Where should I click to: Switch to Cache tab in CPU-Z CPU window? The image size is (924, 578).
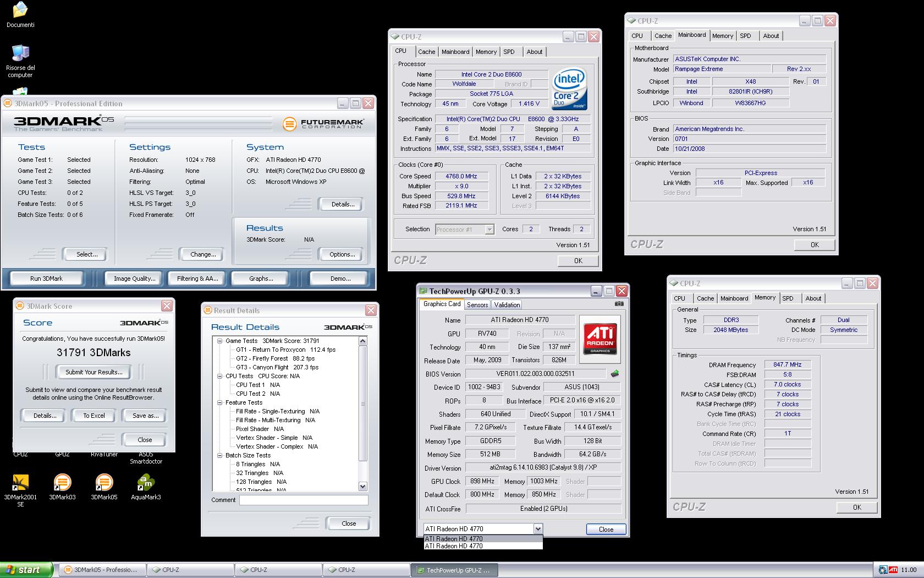426,52
